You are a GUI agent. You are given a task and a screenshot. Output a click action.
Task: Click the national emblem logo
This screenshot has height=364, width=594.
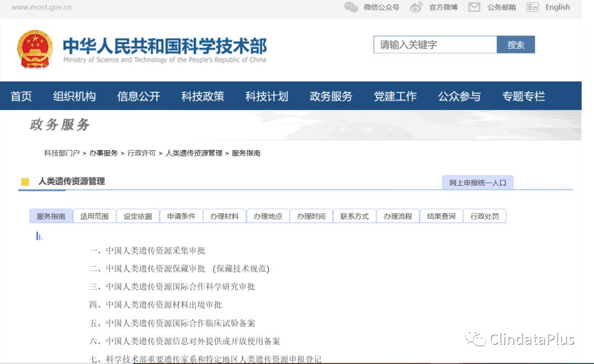35,49
